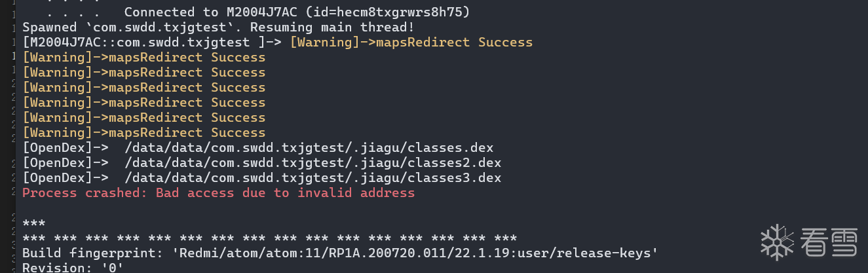Click the classes2.dex file path
Viewport: 868px width, 273px height.
[313, 163]
